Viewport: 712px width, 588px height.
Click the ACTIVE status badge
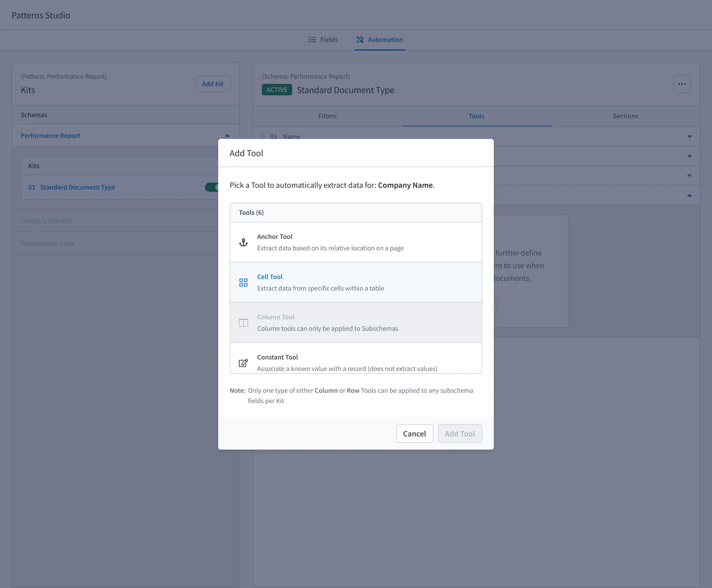coord(277,89)
